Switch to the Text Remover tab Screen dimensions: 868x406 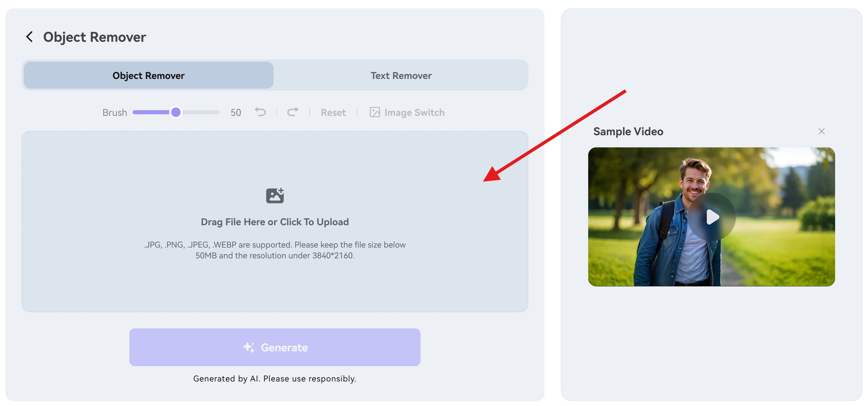click(x=401, y=75)
